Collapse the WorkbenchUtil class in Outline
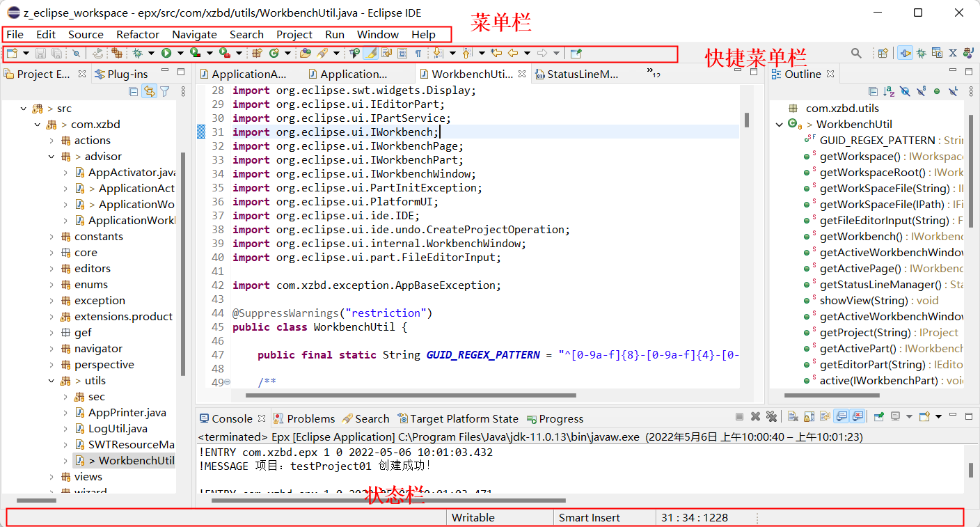Screen dimensions: 980x527 click(x=780, y=125)
